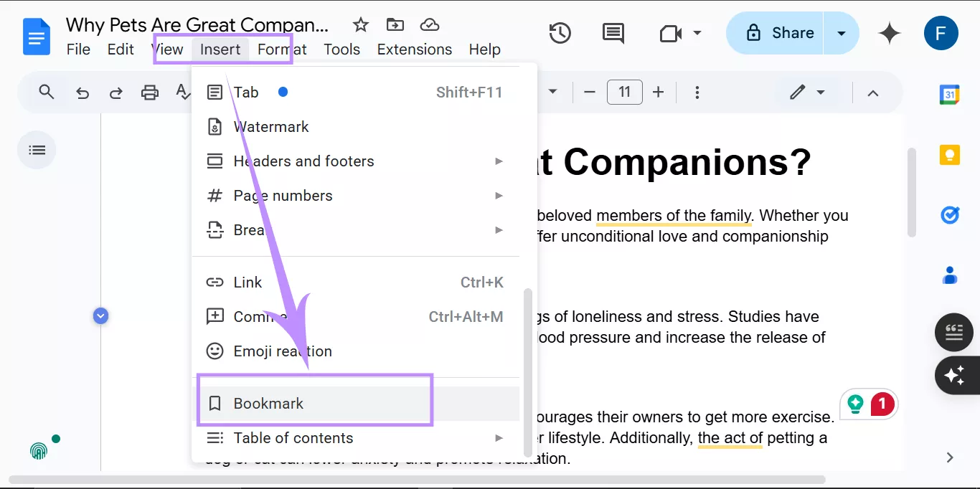Open Contacts side panel
This screenshot has width=980, height=489.
(x=950, y=275)
